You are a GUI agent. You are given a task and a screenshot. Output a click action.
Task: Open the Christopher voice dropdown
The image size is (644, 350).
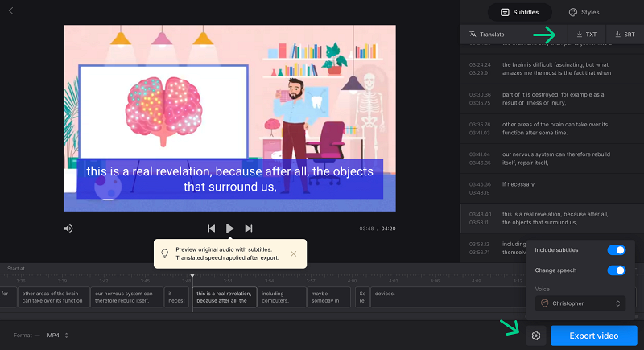tap(580, 303)
